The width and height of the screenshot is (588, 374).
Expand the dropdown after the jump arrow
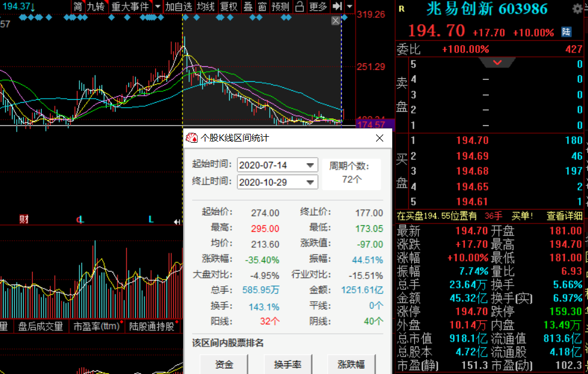click(x=349, y=7)
